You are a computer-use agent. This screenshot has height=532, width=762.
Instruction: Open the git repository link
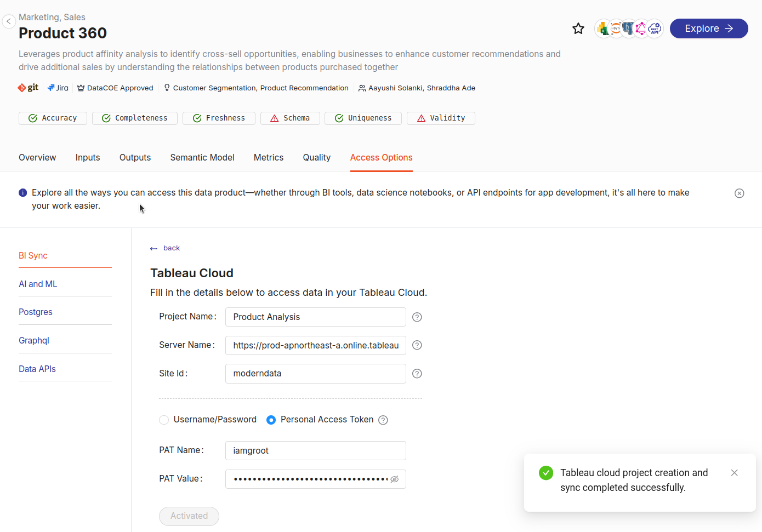point(28,88)
